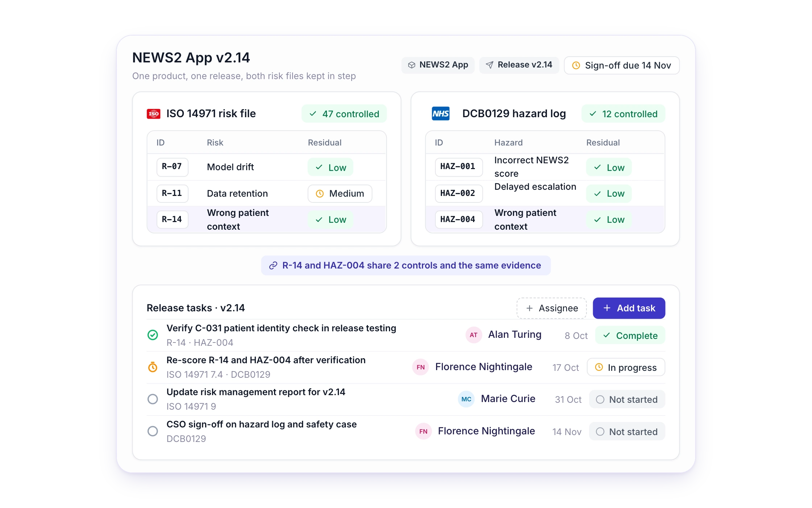Click the Hazard column header

point(508,143)
